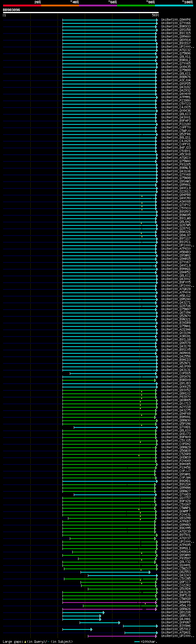Select the query ID BB903896

[x=12, y=10]
